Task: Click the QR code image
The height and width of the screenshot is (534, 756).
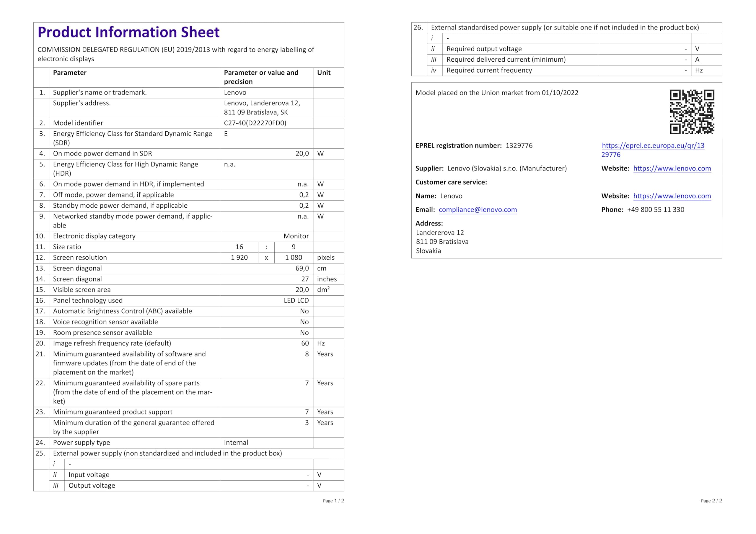Action: [x=692, y=112]
